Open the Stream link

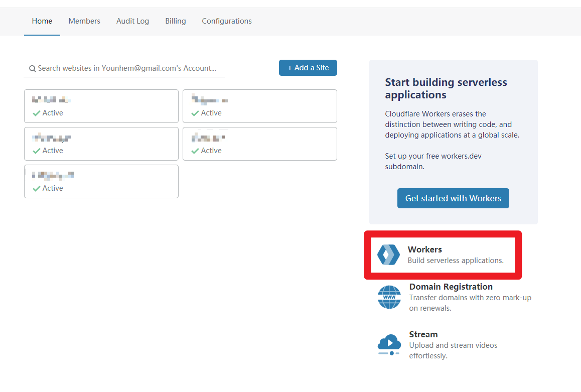click(423, 335)
